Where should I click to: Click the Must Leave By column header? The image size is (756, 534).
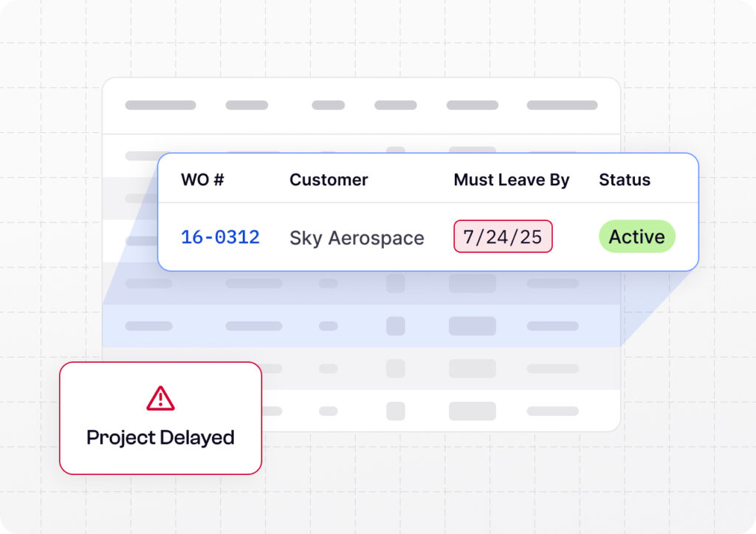512,179
